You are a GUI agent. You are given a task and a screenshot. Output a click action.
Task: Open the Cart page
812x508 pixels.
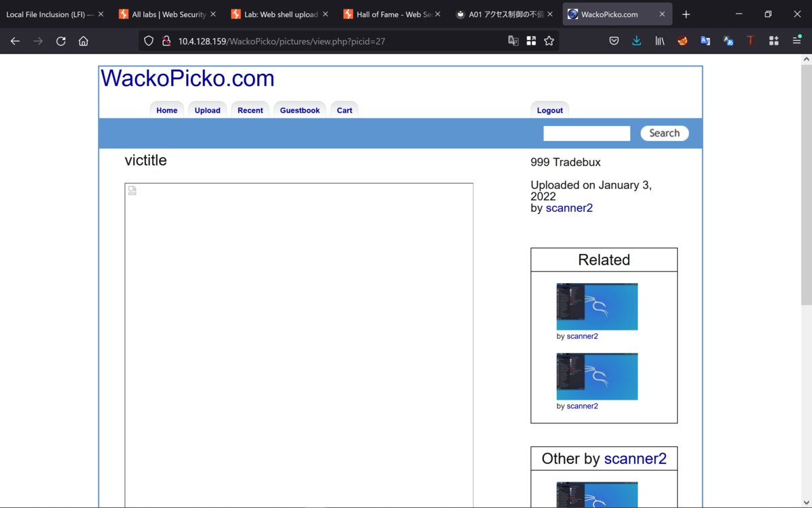(344, 110)
